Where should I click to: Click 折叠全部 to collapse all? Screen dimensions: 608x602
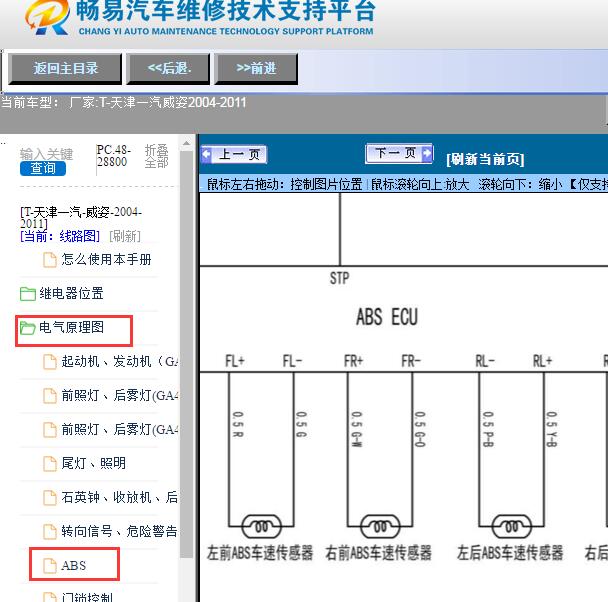(156, 156)
